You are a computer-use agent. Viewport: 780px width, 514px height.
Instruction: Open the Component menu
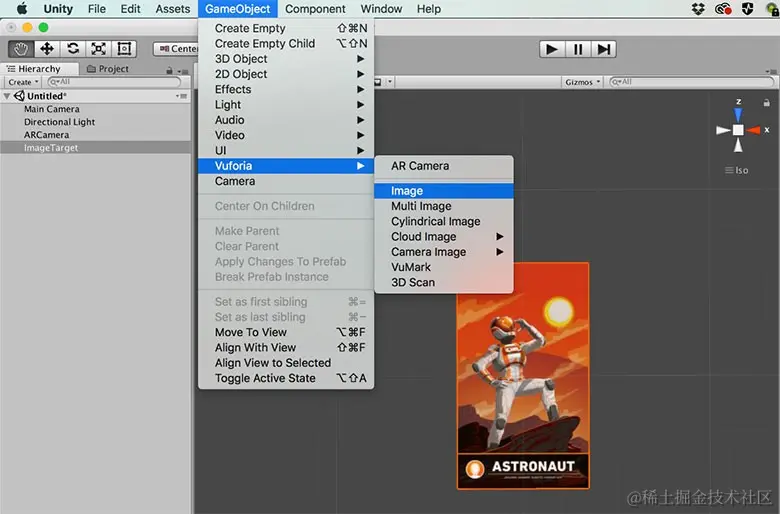point(315,9)
